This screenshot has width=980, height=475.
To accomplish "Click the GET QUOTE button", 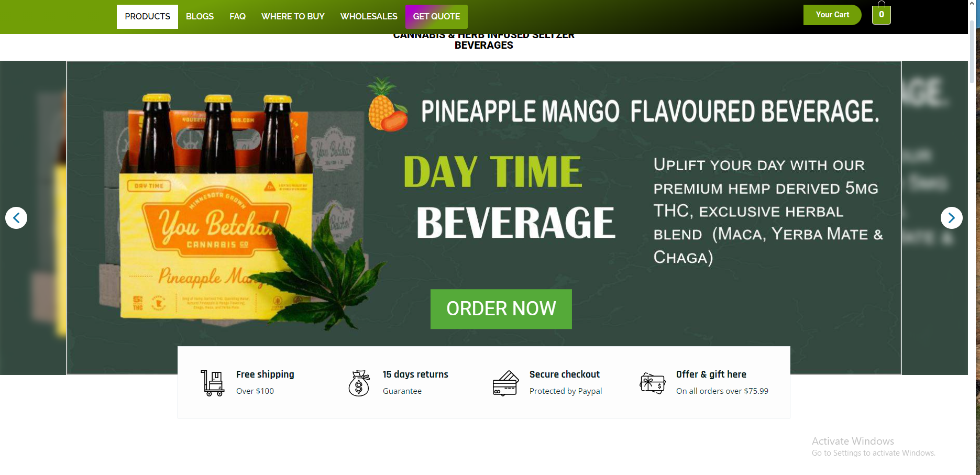I will point(436,17).
